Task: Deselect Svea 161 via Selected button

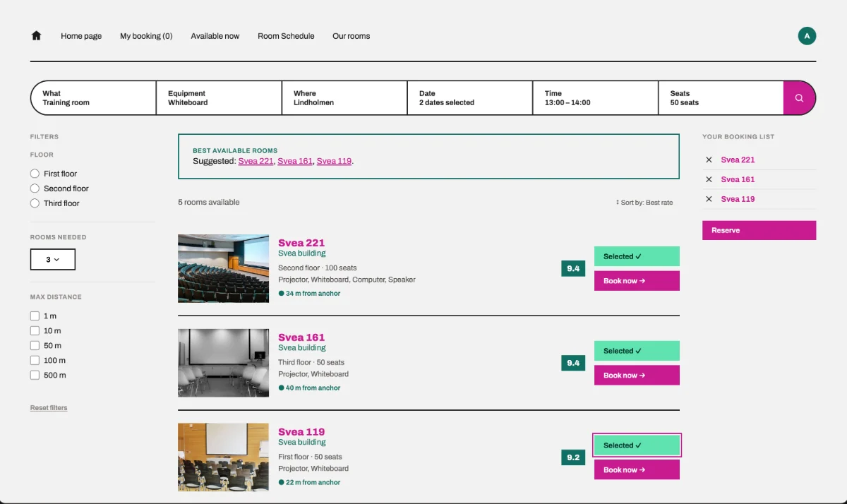Action: 637,351
